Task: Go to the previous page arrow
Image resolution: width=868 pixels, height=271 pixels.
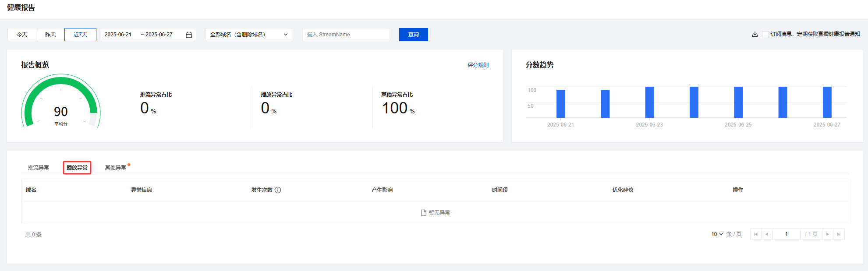Action: [x=767, y=234]
